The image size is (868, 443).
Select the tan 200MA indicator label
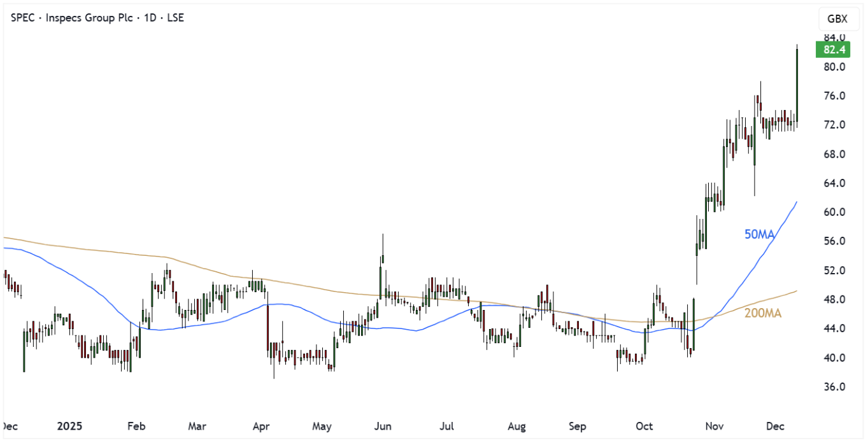(x=762, y=314)
